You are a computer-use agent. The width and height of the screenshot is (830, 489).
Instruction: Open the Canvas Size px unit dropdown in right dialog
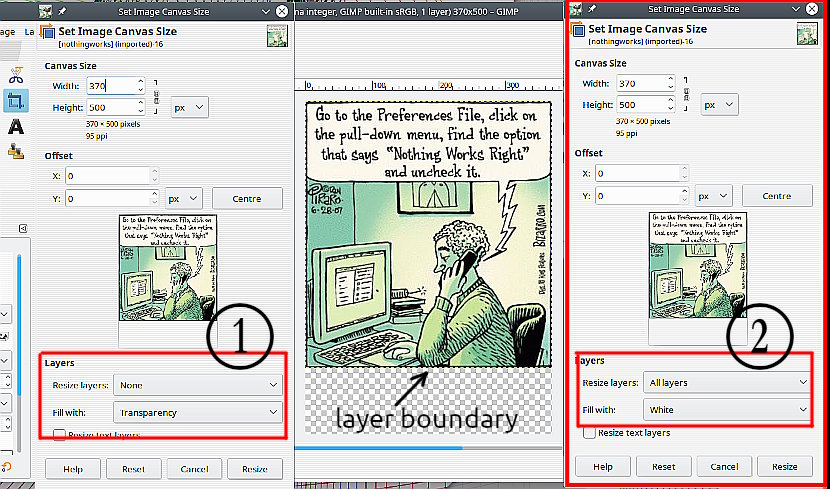pyautogui.click(x=719, y=105)
